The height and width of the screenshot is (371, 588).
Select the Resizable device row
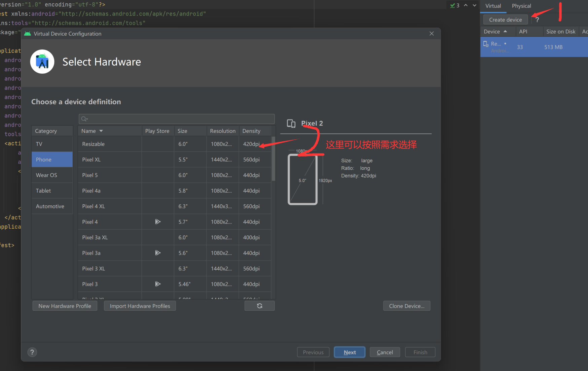[x=175, y=144]
